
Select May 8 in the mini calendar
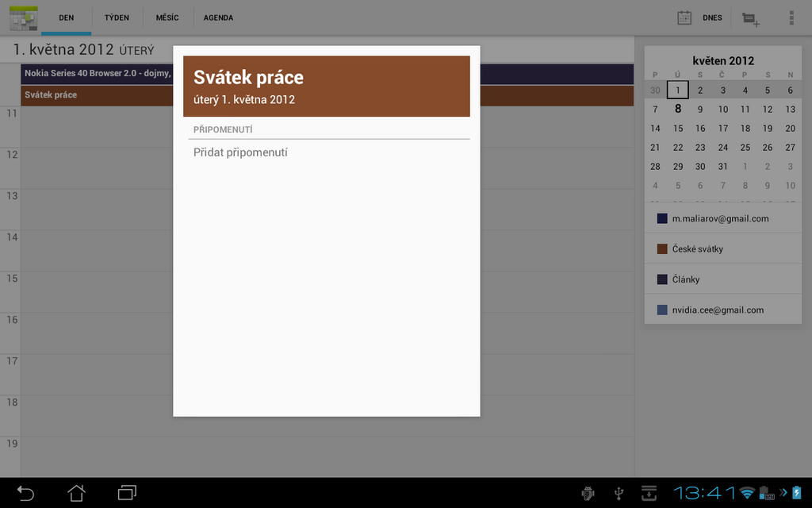pos(677,109)
